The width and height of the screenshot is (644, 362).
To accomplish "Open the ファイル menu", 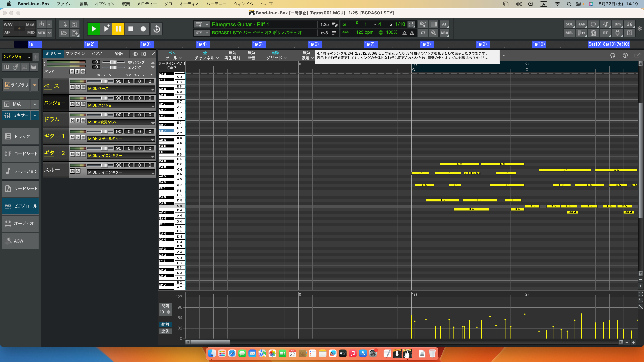I will tap(65, 4).
